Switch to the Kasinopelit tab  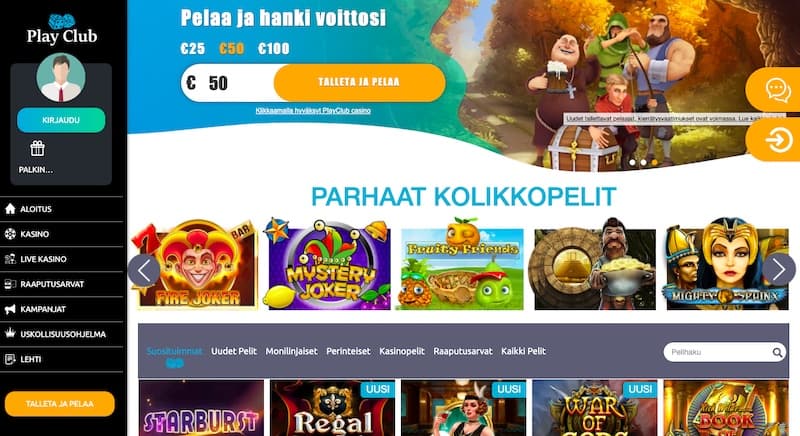(x=402, y=351)
